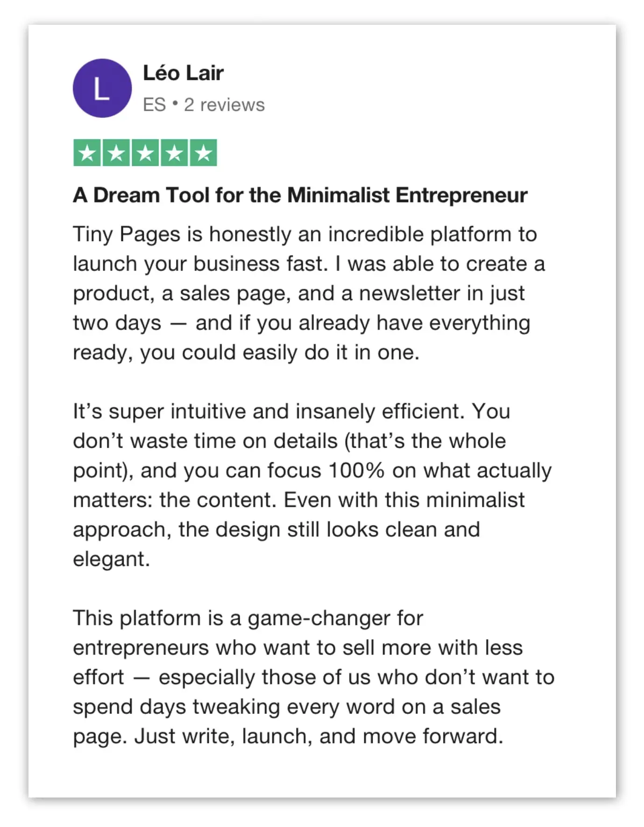Click the dot separator beside ES
The height and width of the screenshot is (827, 644).
click(175, 103)
